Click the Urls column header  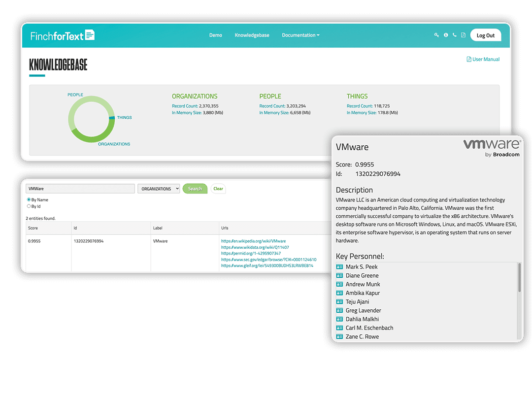tap(225, 228)
